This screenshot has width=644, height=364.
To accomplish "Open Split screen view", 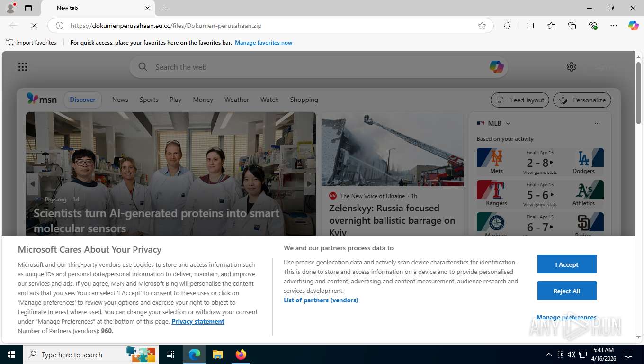I will click(530, 26).
